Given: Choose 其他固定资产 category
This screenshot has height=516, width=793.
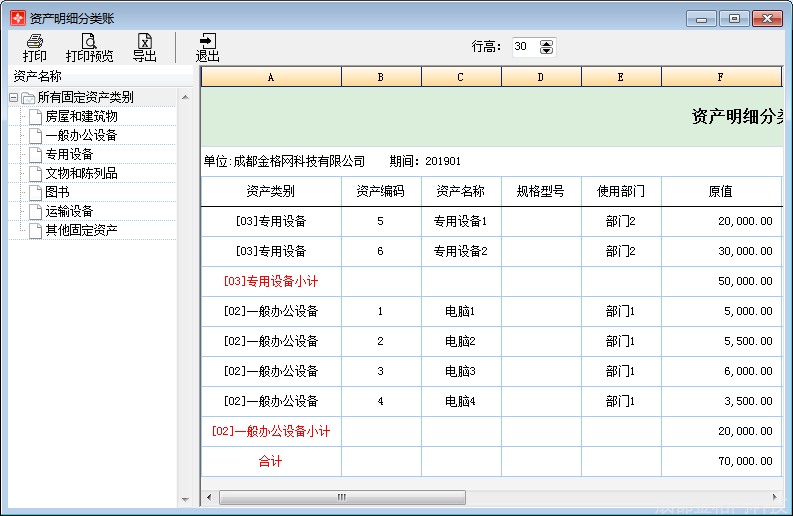Looking at the screenshot, I should [81, 231].
